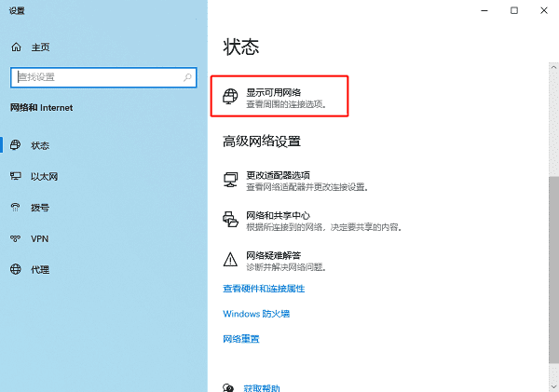559x392 pixels.
Task: Click the warning triangle troubleshooter icon
Action: coord(230,260)
